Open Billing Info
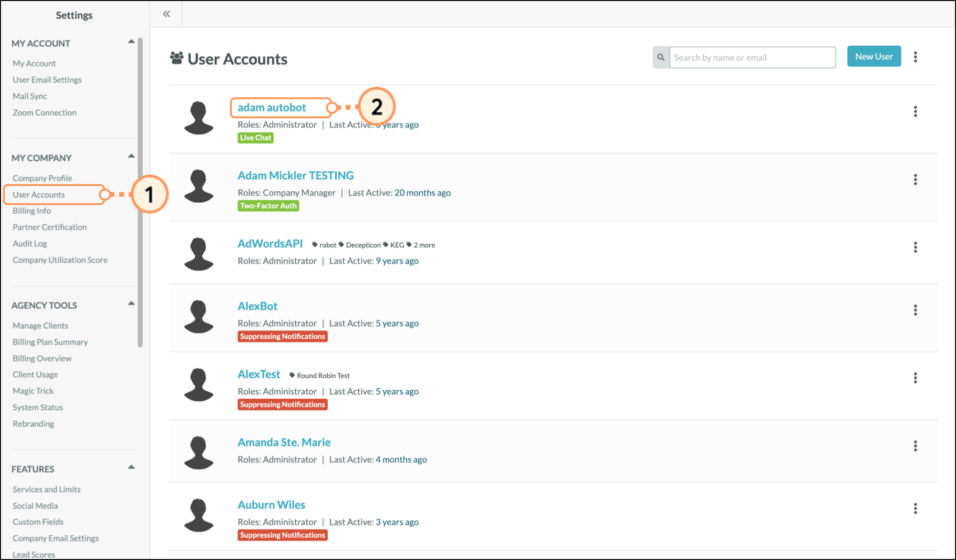 click(31, 211)
